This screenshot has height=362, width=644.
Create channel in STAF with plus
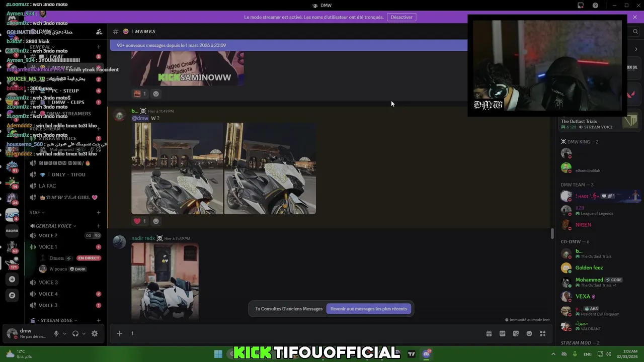pyautogui.click(x=99, y=213)
